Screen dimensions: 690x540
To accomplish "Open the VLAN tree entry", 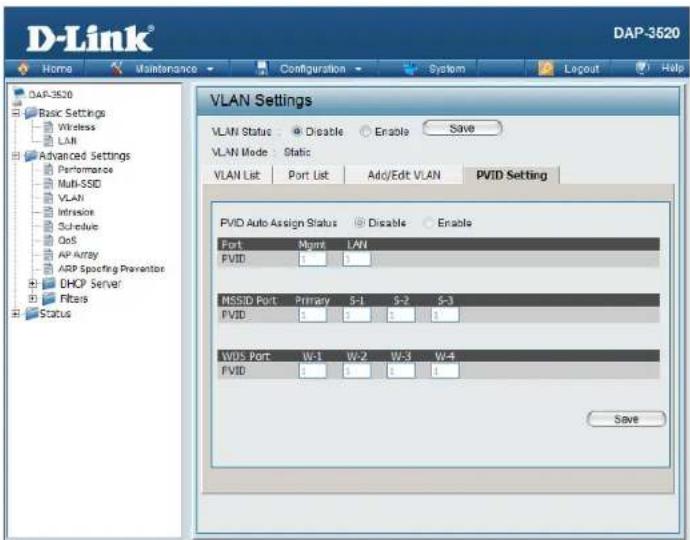I will tap(71, 198).
